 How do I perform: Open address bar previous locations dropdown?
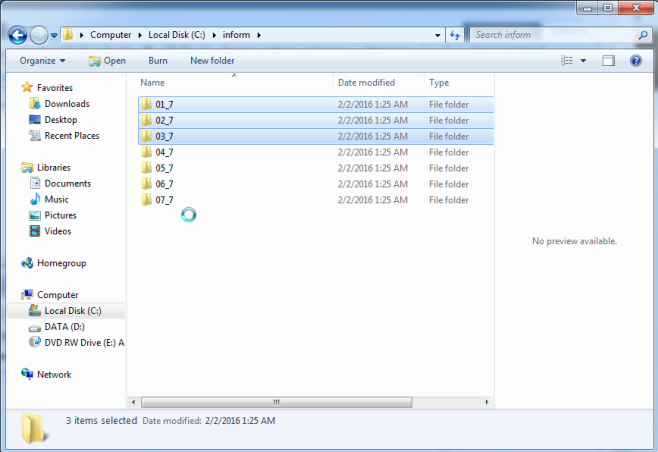[438, 35]
